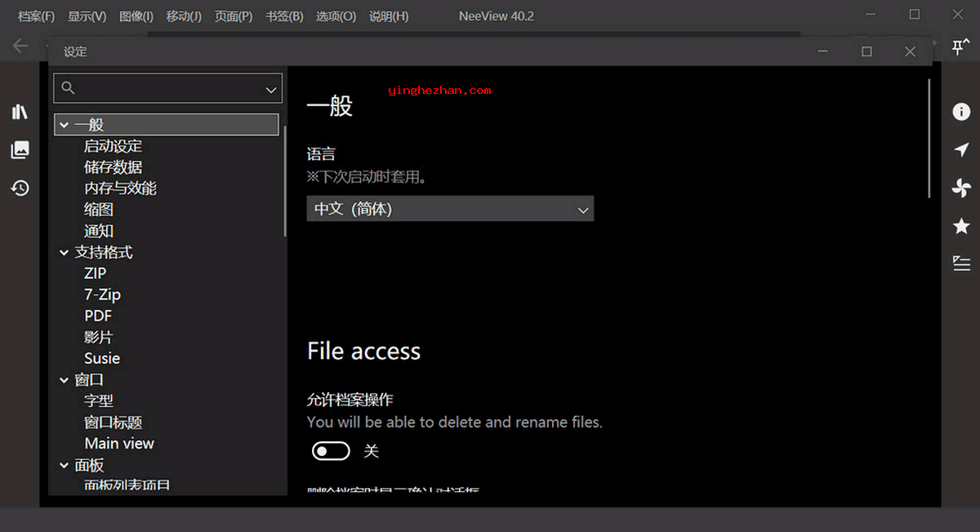Screen dimensions: 980x532
Task: Open the 档案(F) menu
Action: point(36,16)
